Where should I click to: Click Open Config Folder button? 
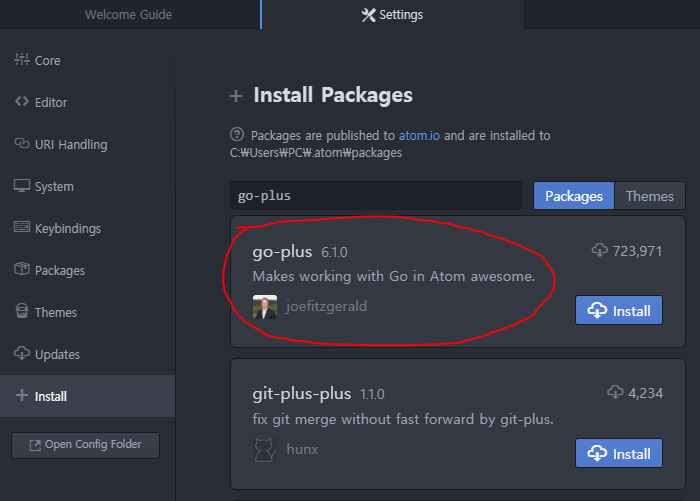coord(85,445)
